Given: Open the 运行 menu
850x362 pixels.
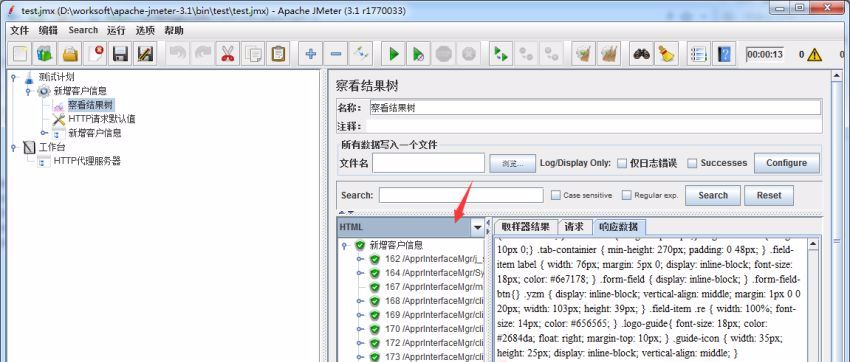Looking at the screenshot, I should tap(116, 30).
